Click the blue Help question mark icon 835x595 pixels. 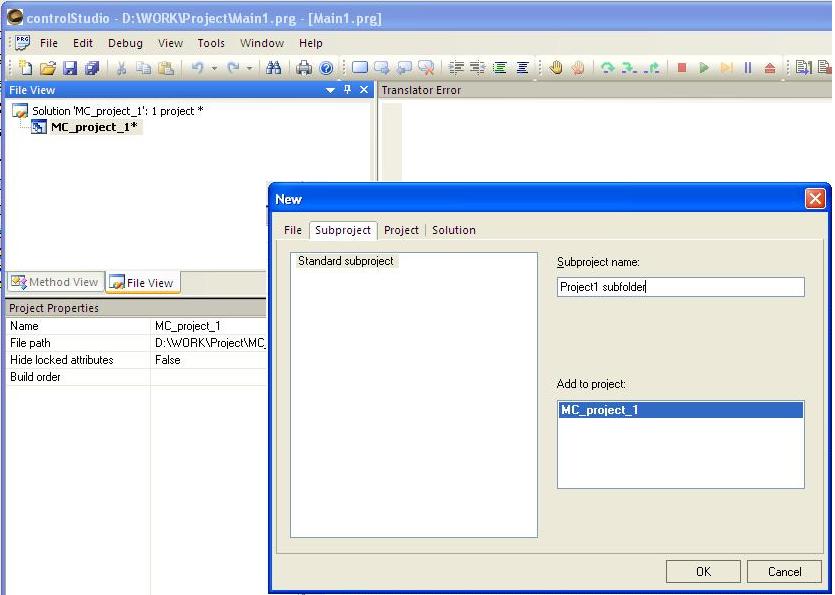[326, 68]
